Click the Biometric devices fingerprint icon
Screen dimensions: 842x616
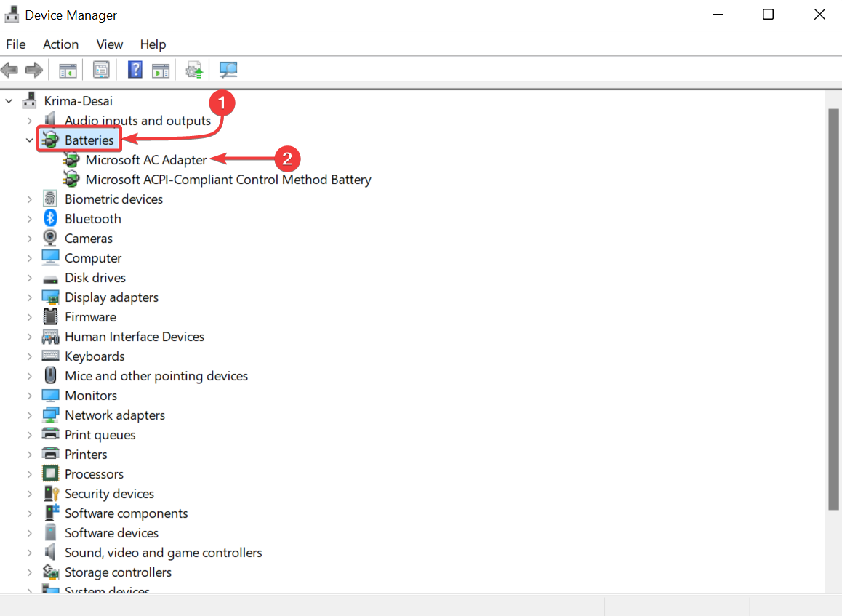click(50, 199)
